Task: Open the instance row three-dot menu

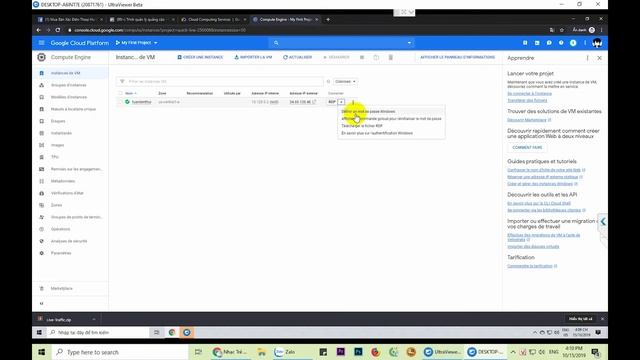Action: [353, 102]
